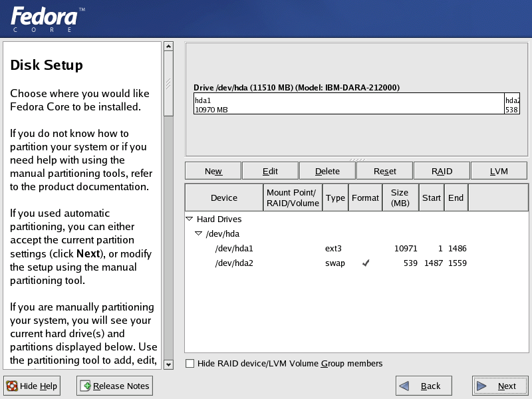The image size is (532, 399).
Task: Select the /dev/hda1 partition row
Action: [x=356, y=248]
